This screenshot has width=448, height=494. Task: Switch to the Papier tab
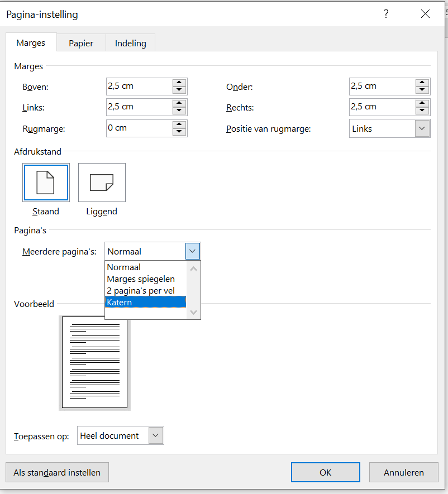pyautogui.click(x=81, y=43)
